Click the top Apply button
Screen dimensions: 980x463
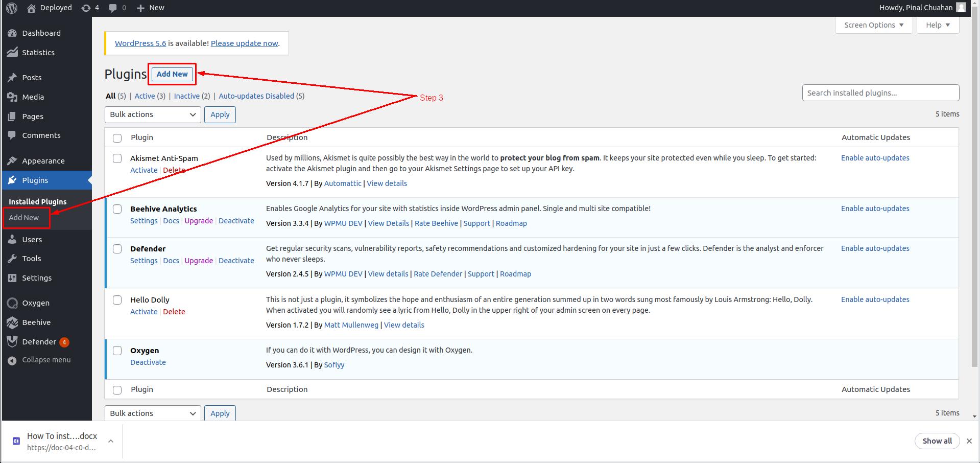point(220,114)
